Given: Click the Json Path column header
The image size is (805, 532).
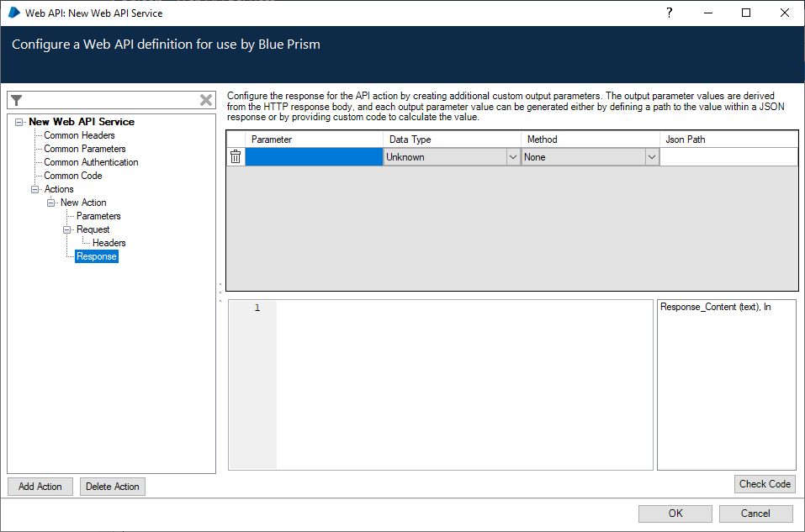Looking at the screenshot, I should coord(728,140).
